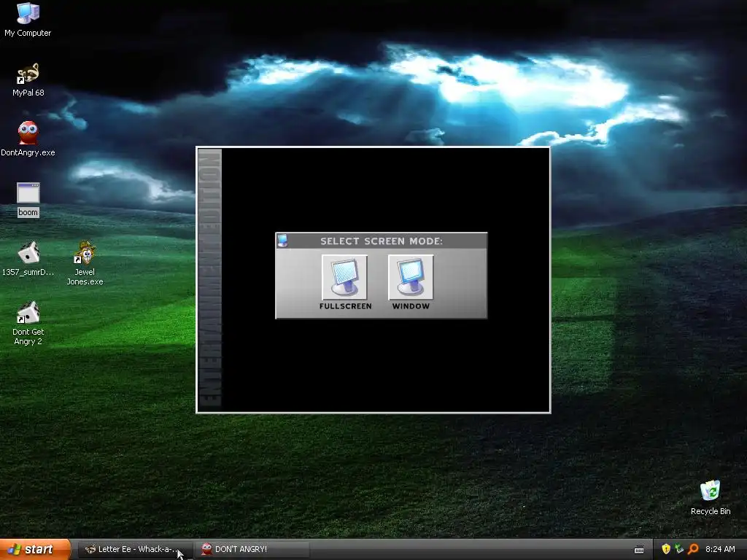Screen dimensions: 747x560
Task: Click the small monitor icon in the Select Screen Mode title
Action: (282, 241)
